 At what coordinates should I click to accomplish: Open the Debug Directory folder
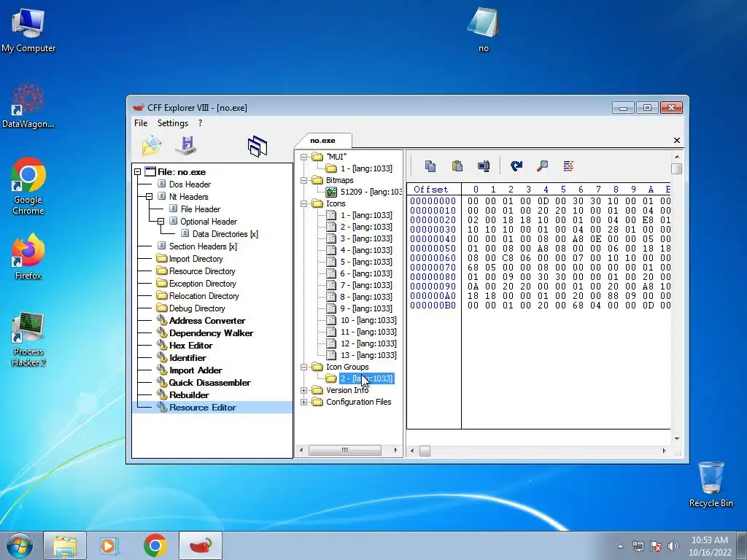(x=197, y=308)
